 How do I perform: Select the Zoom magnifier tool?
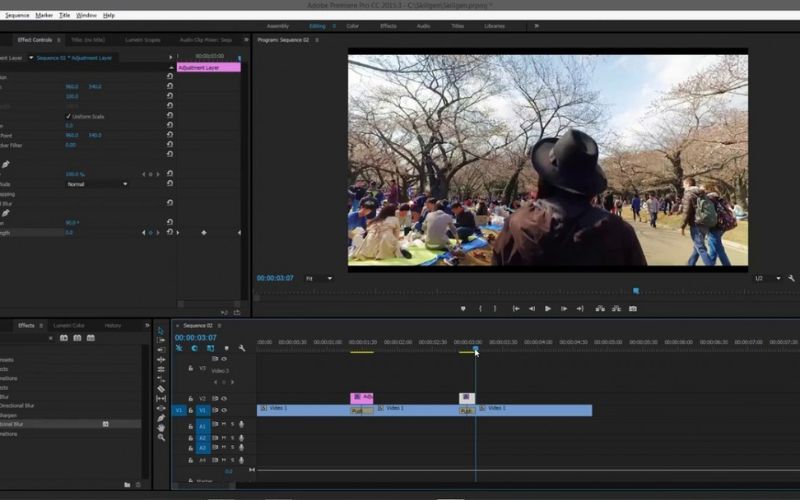pyautogui.click(x=161, y=437)
